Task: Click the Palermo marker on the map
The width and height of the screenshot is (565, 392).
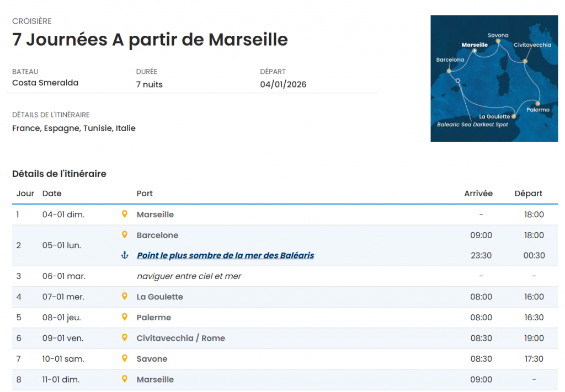Action: click(x=537, y=103)
